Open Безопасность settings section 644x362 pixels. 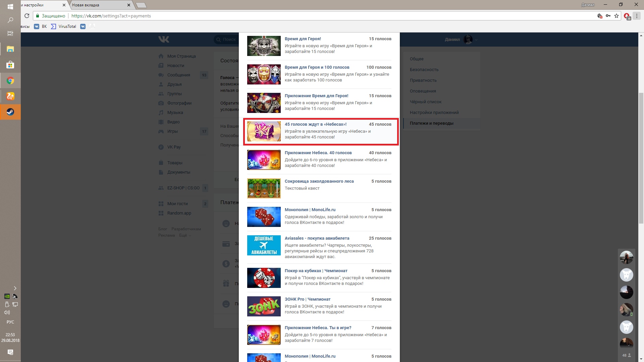coord(424,70)
